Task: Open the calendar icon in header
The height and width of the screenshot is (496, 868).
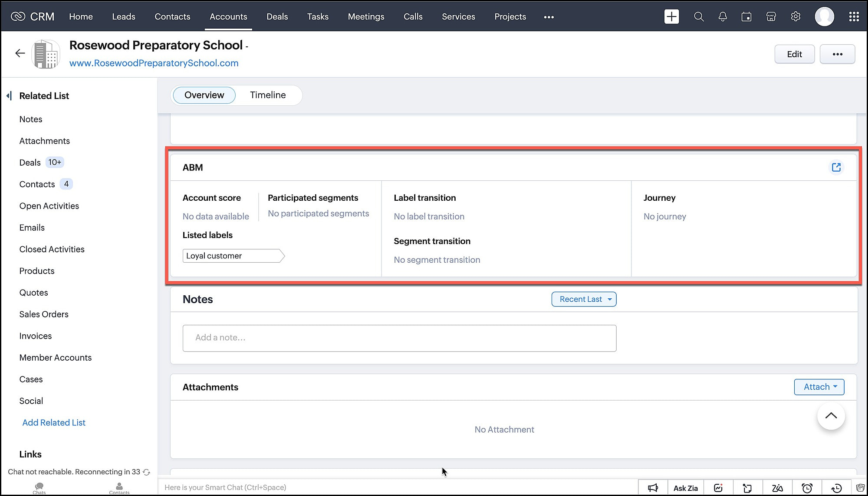Action: click(x=746, y=16)
